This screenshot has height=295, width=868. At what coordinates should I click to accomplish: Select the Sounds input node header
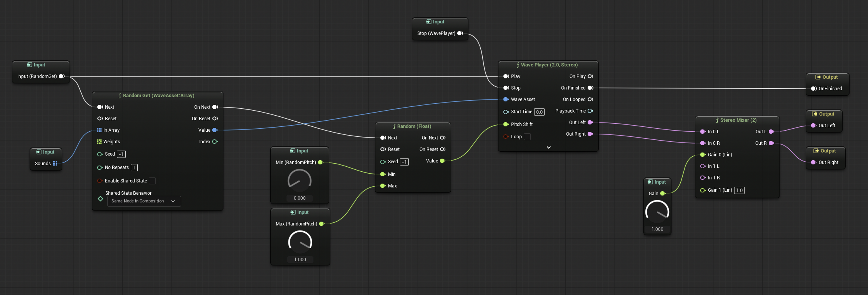(x=46, y=152)
